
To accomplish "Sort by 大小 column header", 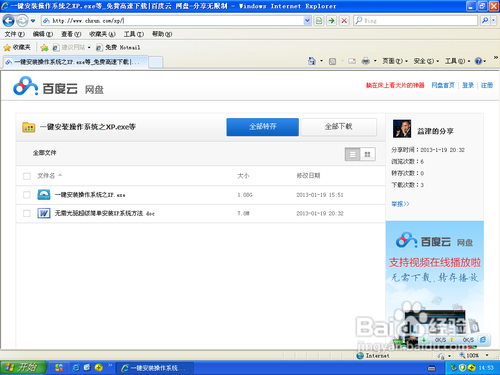I will 243,175.
